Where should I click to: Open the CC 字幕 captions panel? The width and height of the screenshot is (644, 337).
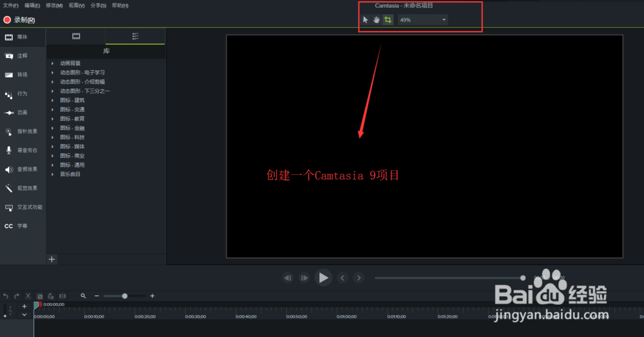(x=23, y=226)
